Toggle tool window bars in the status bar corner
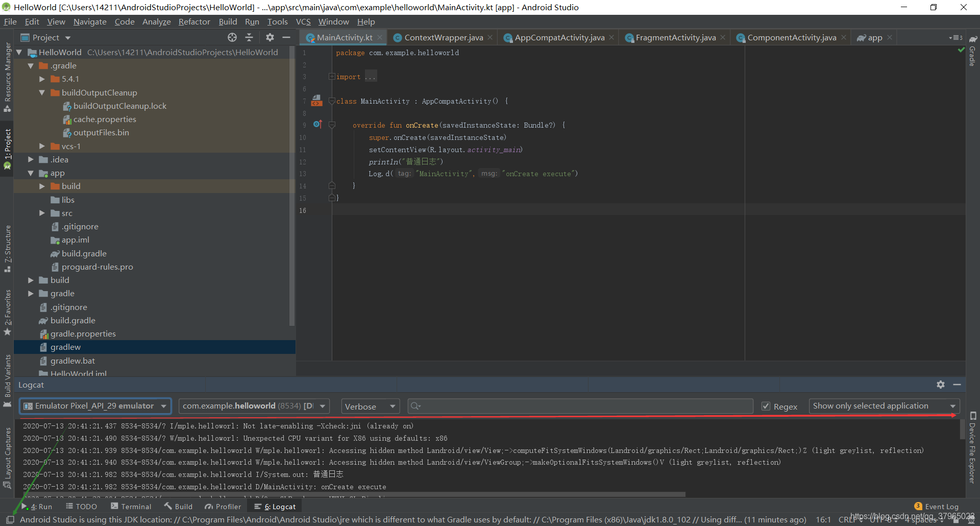The height and width of the screenshot is (526, 980). (10, 519)
